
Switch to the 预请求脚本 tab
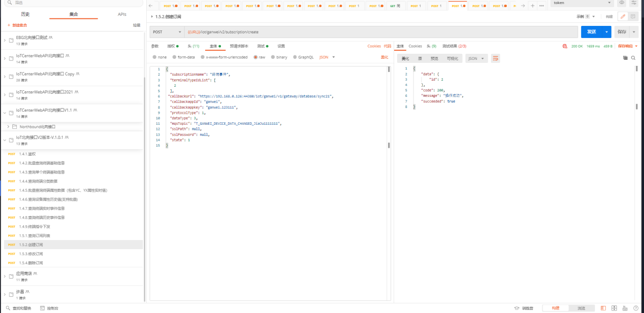click(x=239, y=46)
